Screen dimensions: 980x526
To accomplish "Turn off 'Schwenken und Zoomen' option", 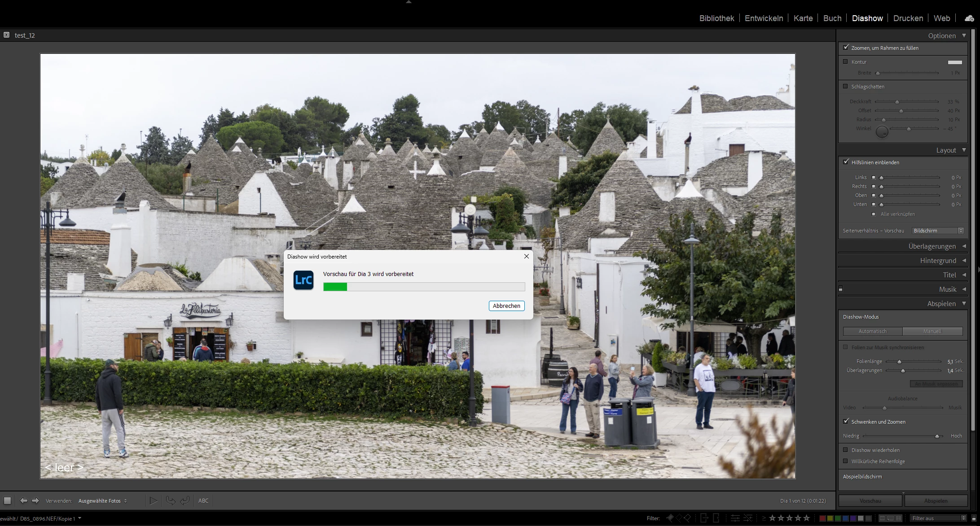I will pos(846,421).
